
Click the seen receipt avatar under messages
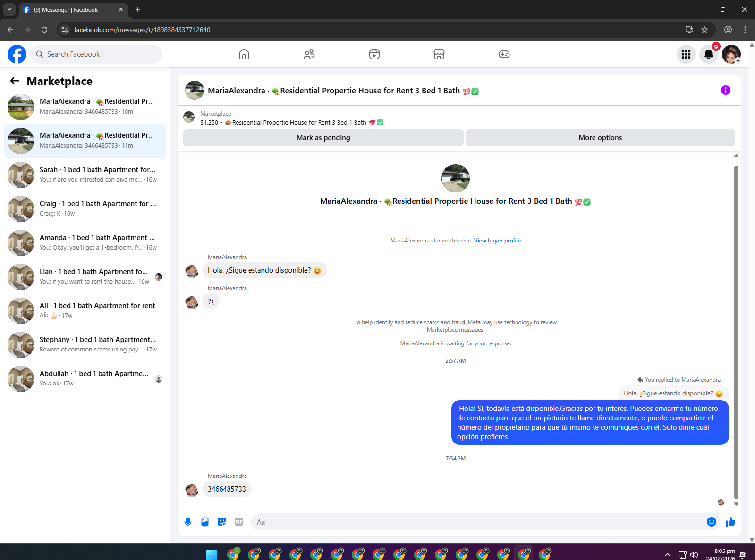click(x=721, y=502)
